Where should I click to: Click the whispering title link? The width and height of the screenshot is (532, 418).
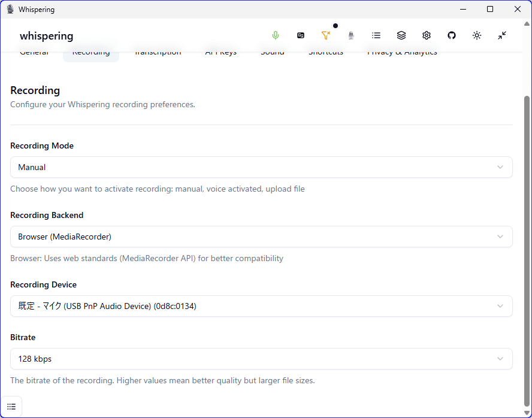click(x=47, y=36)
